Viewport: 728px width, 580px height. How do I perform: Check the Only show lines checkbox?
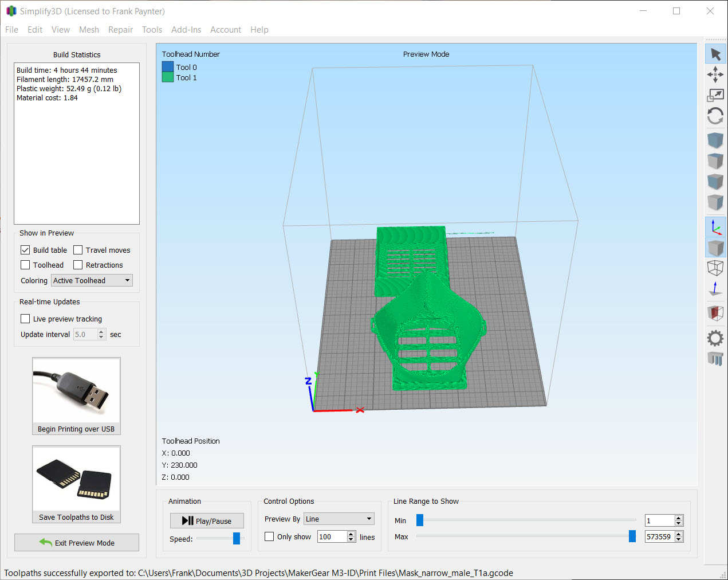(269, 536)
